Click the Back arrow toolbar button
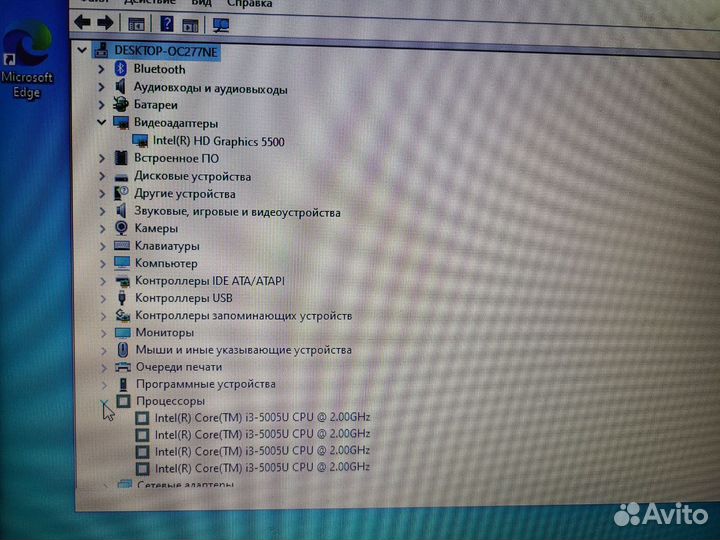This screenshot has height=540, width=720. pos(83,22)
